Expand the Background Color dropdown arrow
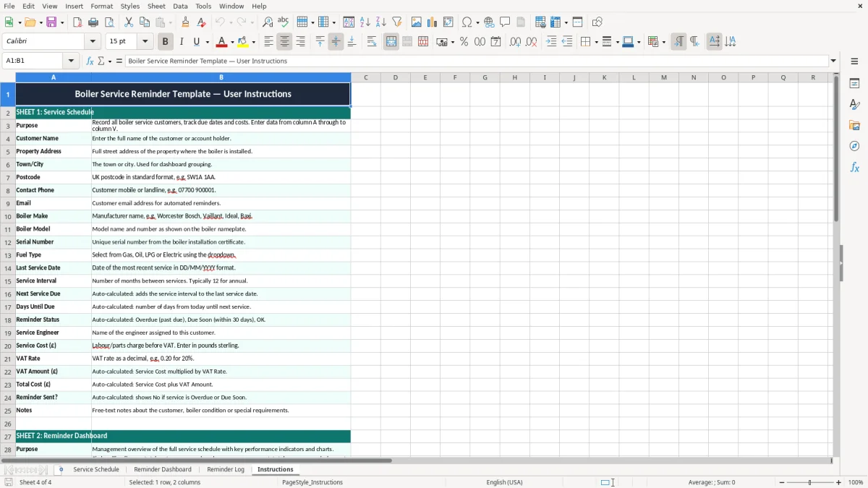 (253, 42)
